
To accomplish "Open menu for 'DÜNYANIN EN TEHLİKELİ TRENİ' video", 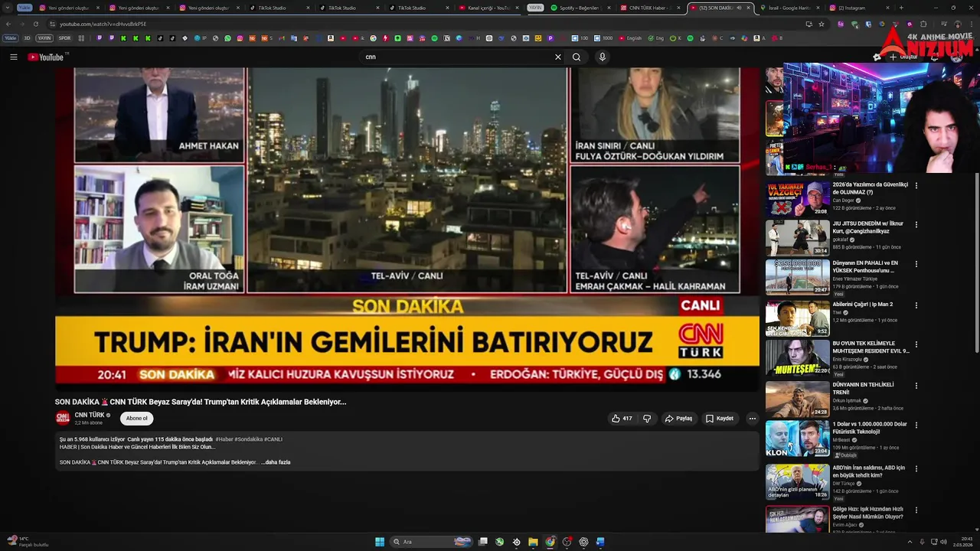I will (916, 385).
